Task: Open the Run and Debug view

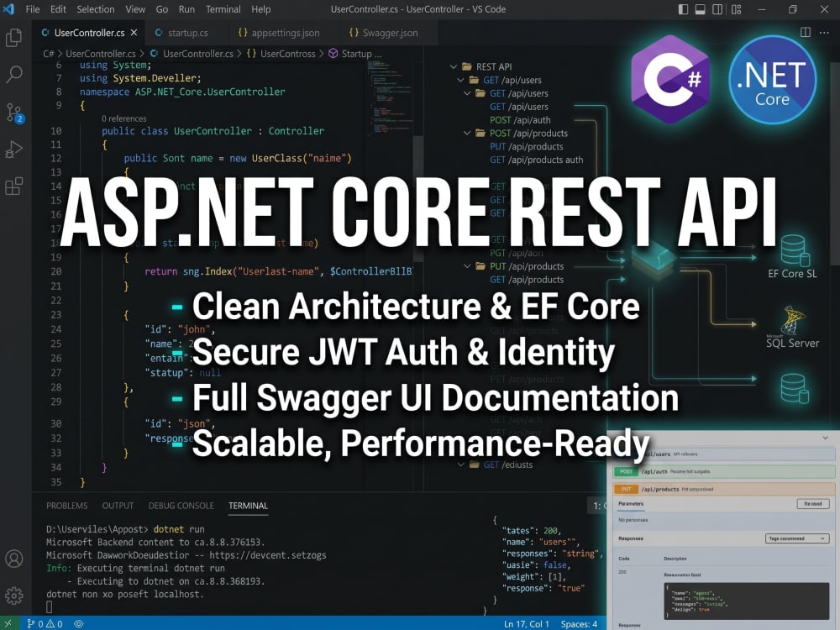Action: coord(14,150)
